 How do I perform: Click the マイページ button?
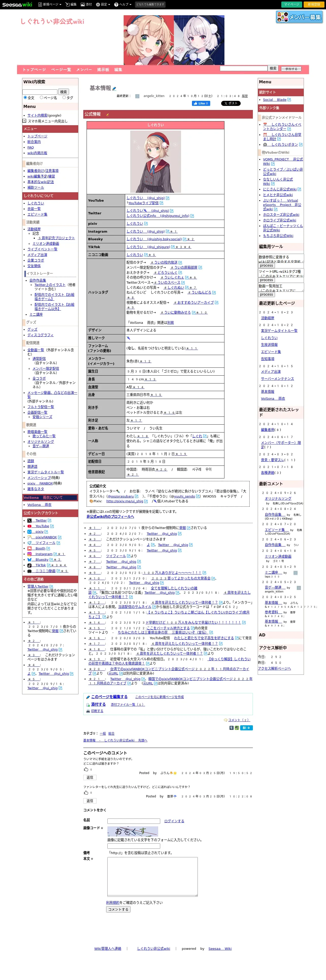click(x=292, y=5)
